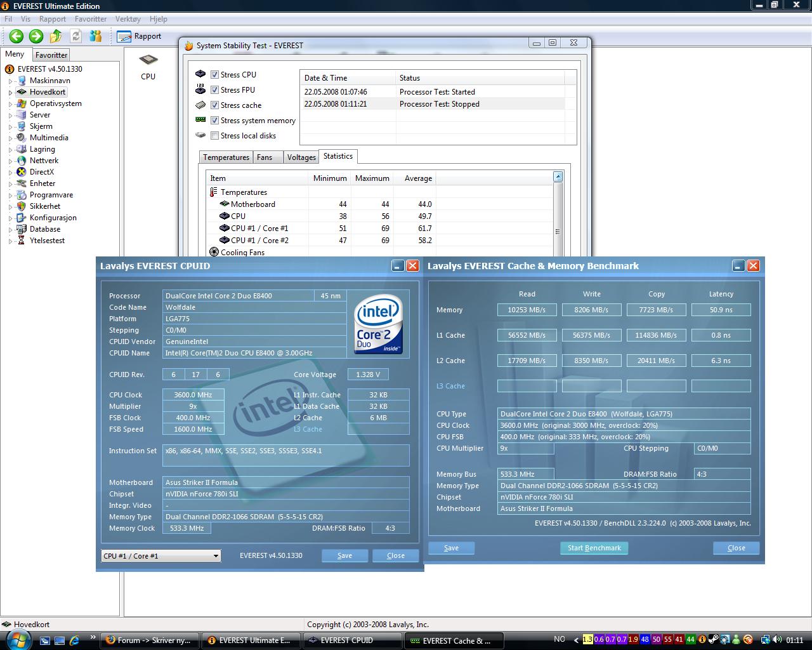Click the refresh toolbar icon

(x=76, y=36)
